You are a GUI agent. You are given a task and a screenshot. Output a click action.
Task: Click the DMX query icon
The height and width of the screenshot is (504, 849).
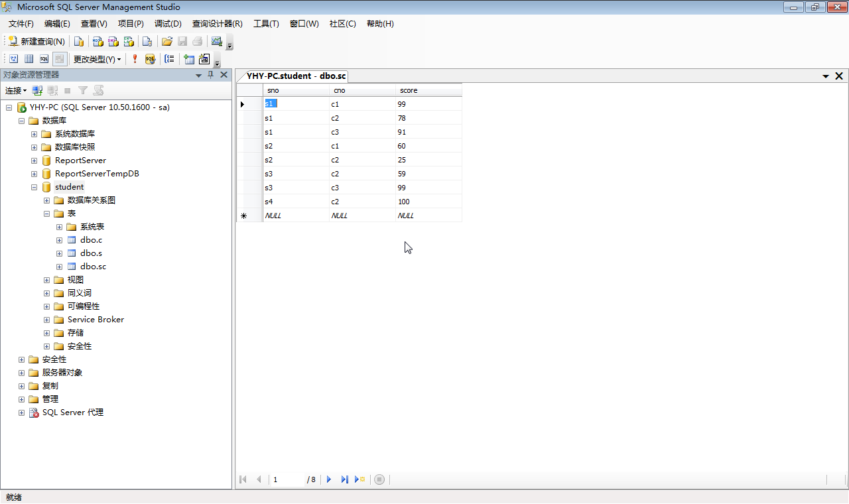pyautogui.click(x=113, y=41)
